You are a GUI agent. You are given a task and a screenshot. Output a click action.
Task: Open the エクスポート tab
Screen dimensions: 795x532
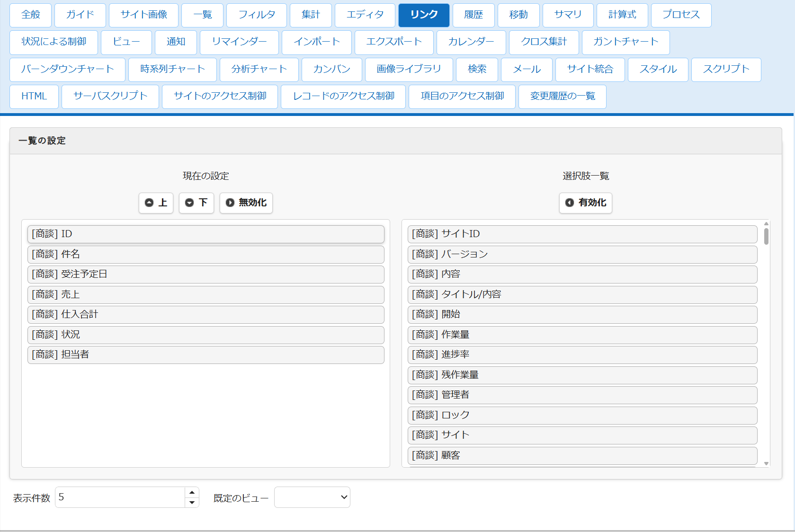coord(394,42)
